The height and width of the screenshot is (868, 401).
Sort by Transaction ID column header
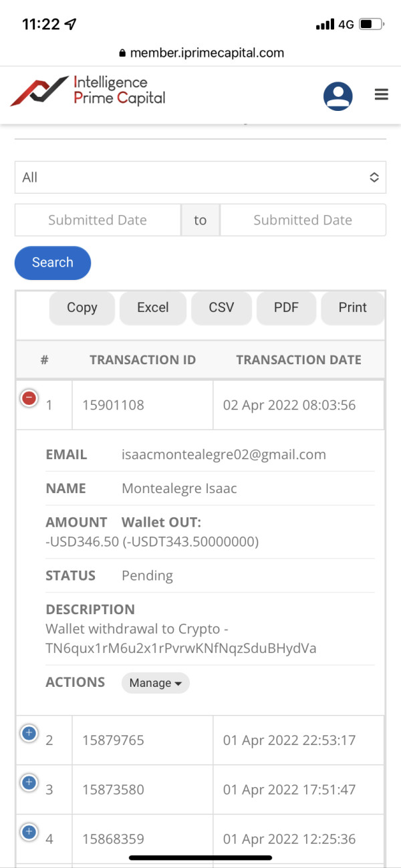142,360
